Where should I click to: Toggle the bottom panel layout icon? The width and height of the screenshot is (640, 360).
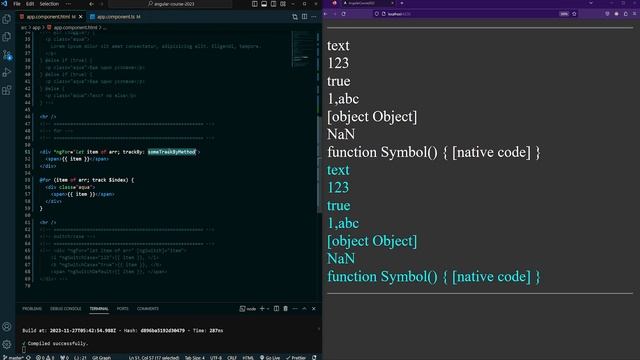coord(264,4)
